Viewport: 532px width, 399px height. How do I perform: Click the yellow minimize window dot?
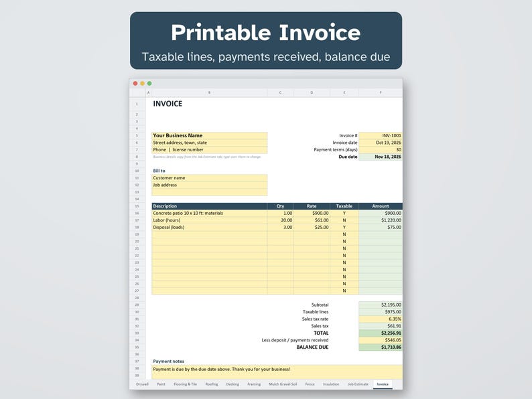coord(143,84)
